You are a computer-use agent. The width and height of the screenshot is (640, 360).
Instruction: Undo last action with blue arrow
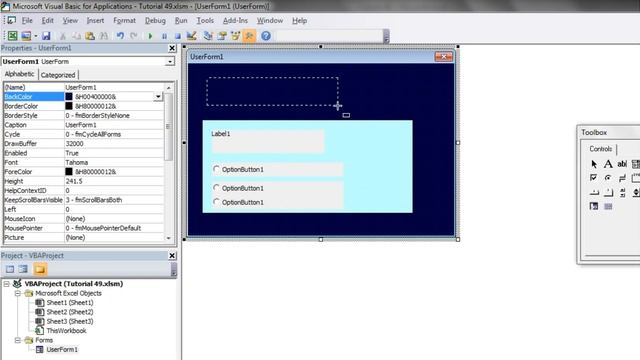pos(120,36)
